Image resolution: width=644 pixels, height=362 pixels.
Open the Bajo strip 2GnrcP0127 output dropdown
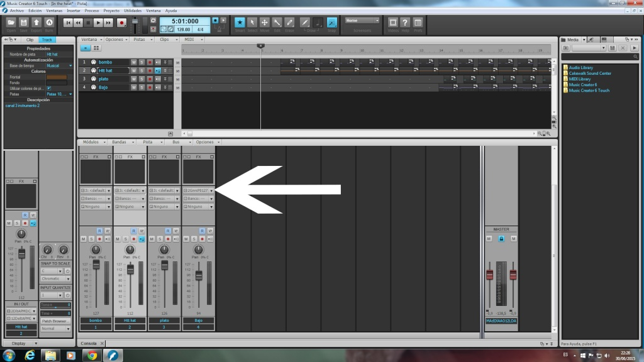198,190
